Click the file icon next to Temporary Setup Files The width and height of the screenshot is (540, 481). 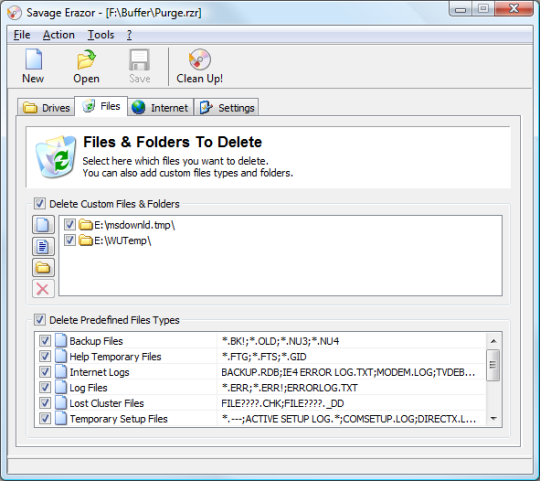(x=61, y=418)
